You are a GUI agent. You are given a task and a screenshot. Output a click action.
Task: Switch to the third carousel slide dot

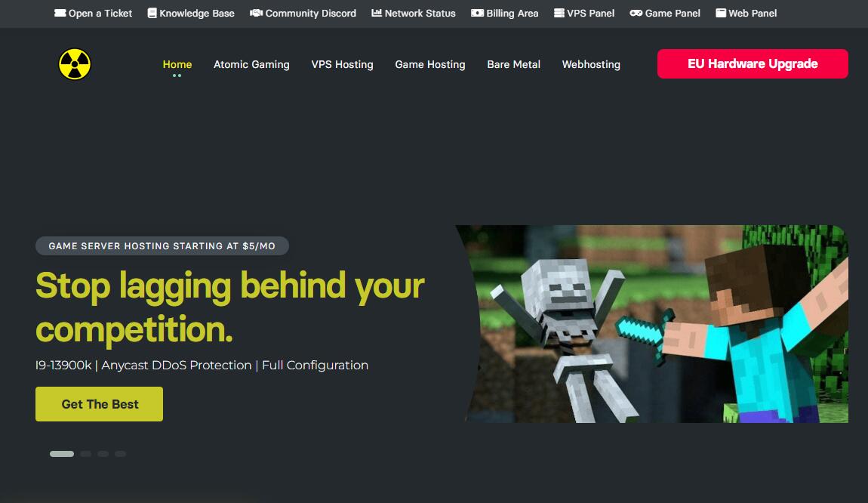(x=103, y=454)
